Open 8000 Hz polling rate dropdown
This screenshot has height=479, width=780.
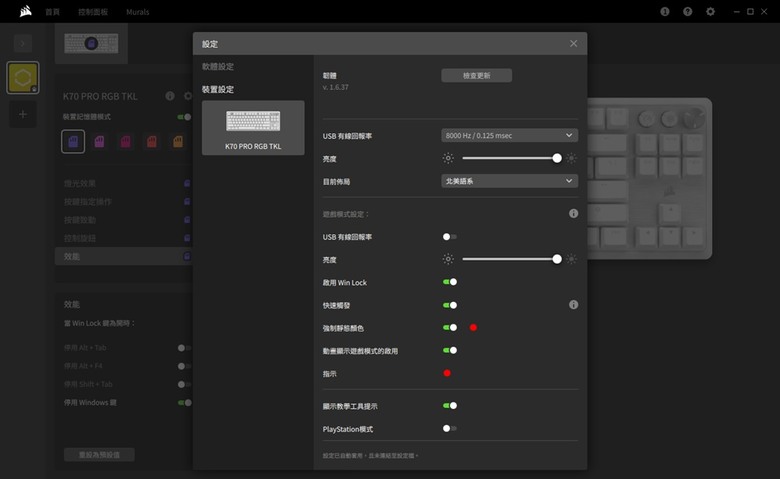(509, 135)
